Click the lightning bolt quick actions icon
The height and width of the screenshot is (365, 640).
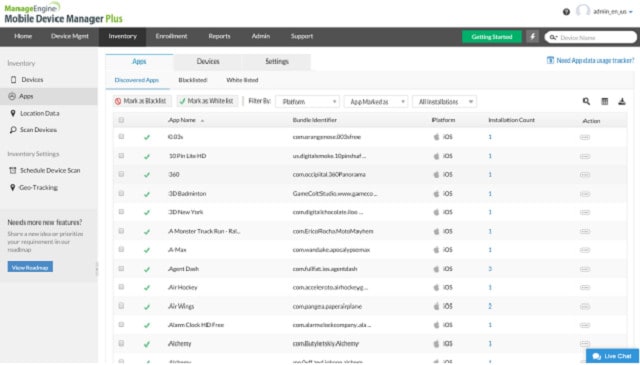[x=532, y=36]
